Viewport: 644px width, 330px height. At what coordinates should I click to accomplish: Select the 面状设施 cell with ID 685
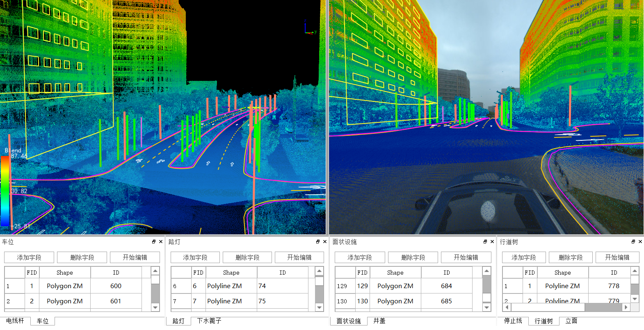[447, 301]
